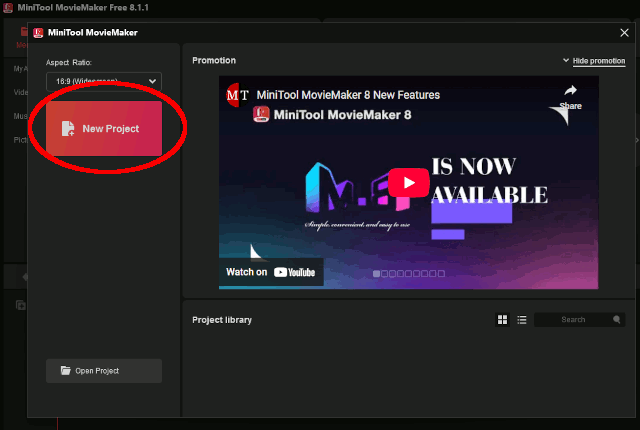640x430 pixels.
Task: Click the project library Search field
Action: pos(573,320)
